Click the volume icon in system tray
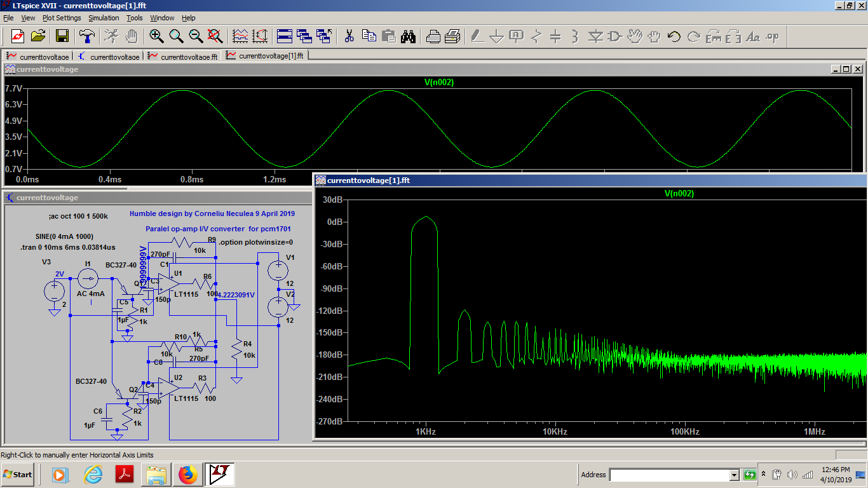Screen dimensions: 868x488 (792, 475)
